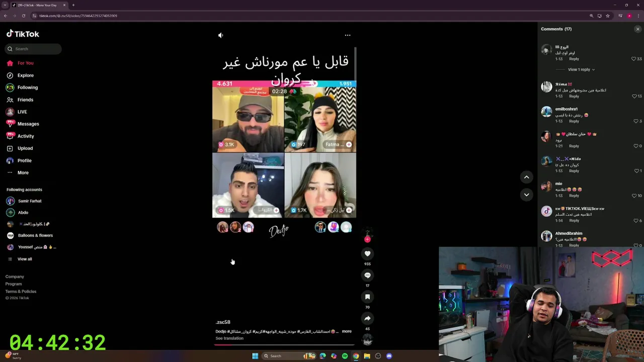Expand caption with 'more' link
The width and height of the screenshot is (644, 362).
(347, 331)
